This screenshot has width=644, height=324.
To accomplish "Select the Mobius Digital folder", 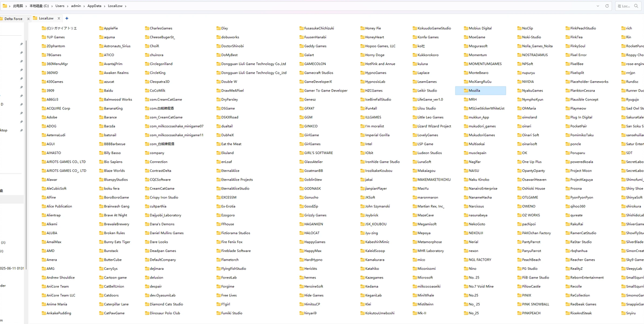I will click(478, 28).
